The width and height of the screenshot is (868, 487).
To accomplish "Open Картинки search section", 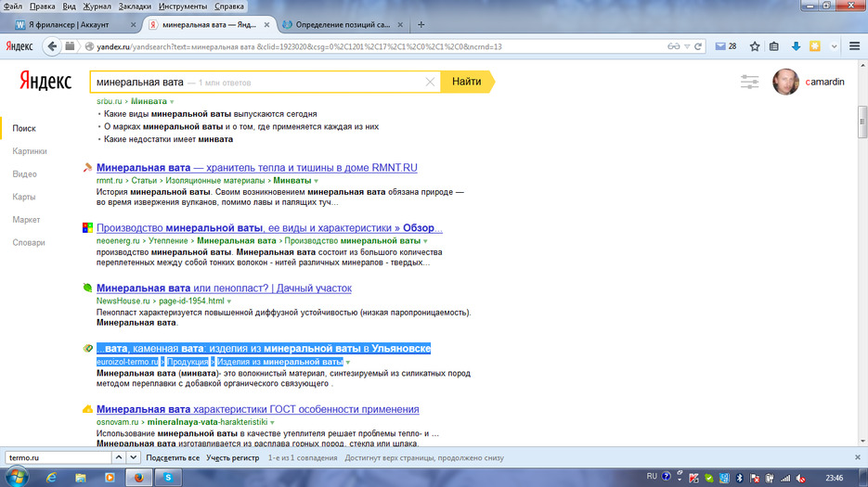I will 30,151.
